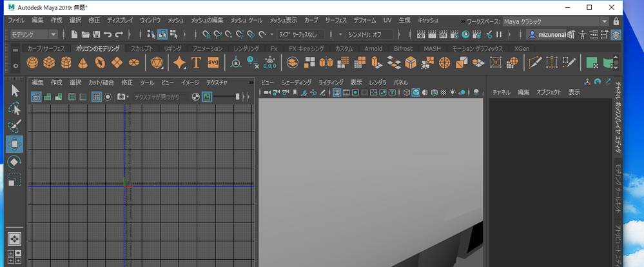Open the Hypershade sphere icon
This screenshot has width=644, height=267.
tap(465, 35)
